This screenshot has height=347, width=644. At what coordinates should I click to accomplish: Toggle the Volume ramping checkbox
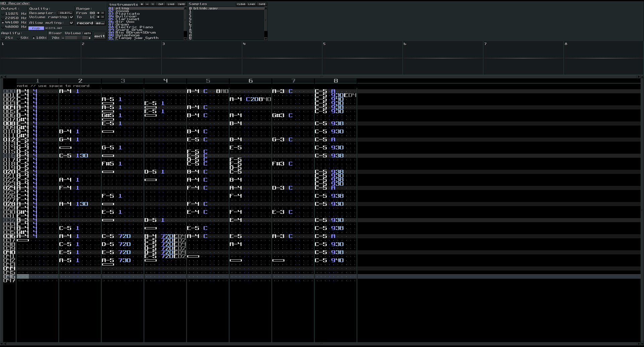click(x=71, y=17)
